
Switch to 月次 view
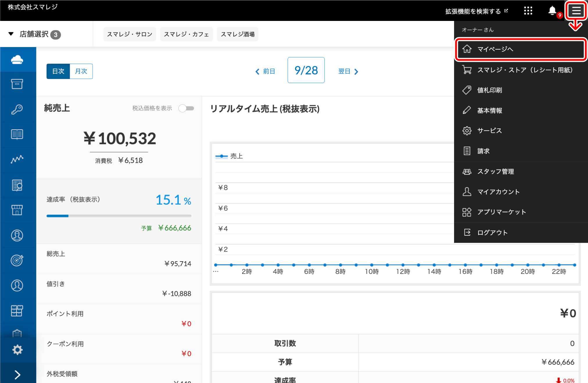tap(81, 71)
